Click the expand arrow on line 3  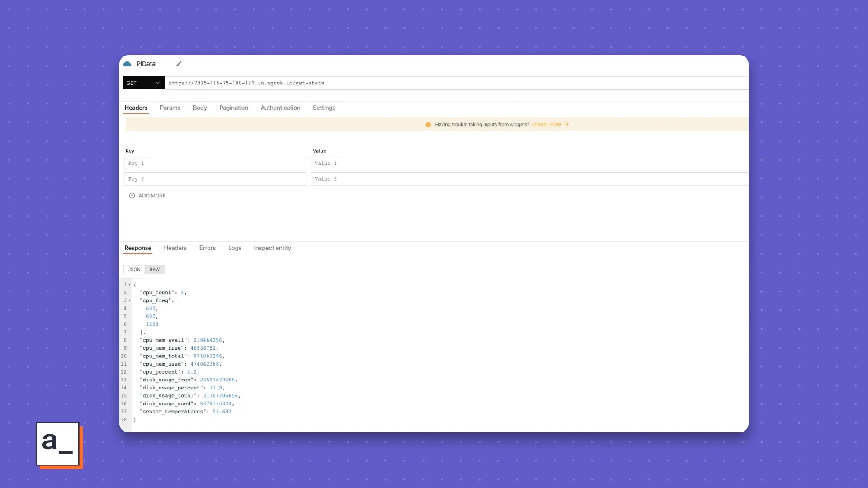click(x=129, y=300)
